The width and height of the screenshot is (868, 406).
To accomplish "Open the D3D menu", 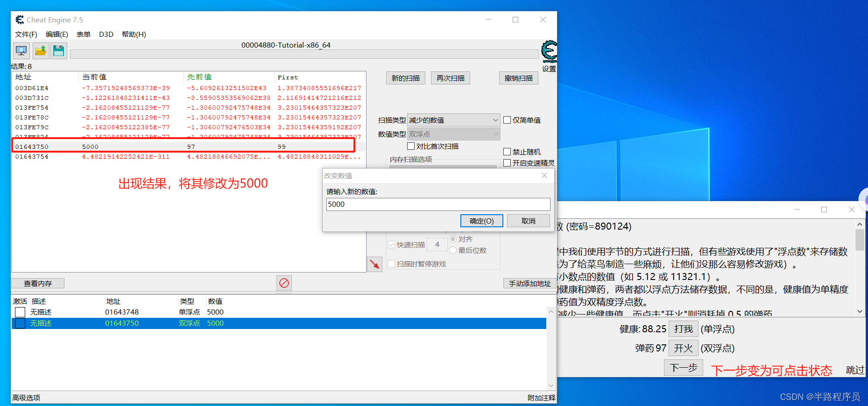I will point(106,34).
